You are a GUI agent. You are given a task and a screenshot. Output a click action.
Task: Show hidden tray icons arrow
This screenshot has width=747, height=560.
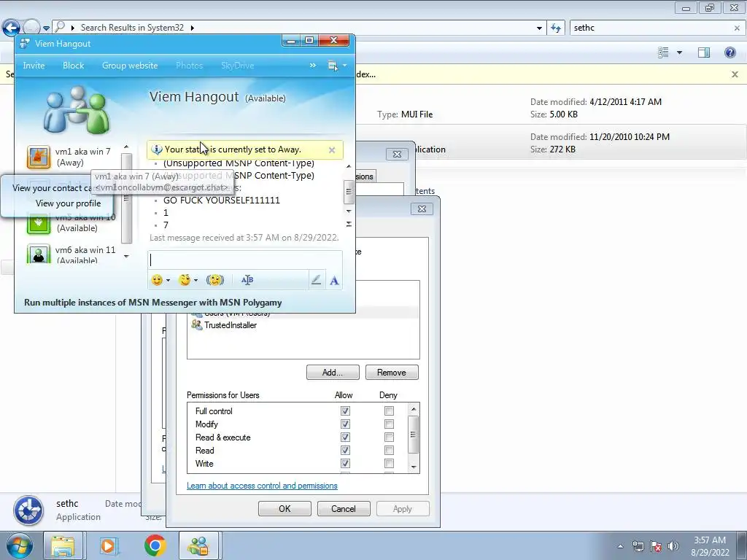620,547
